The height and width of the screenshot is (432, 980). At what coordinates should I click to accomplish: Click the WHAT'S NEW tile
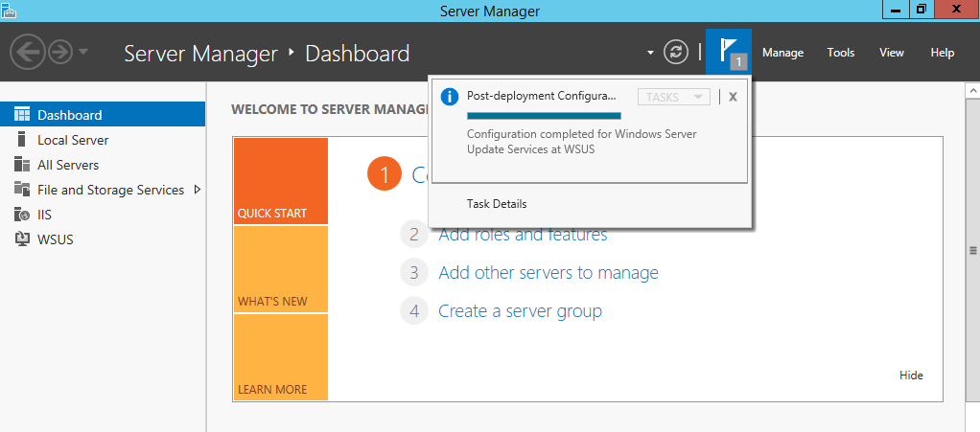(281, 269)
